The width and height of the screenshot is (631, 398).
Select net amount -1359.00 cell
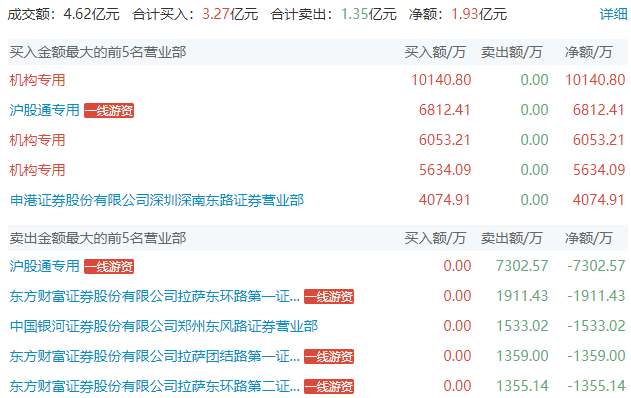point(596,356)
